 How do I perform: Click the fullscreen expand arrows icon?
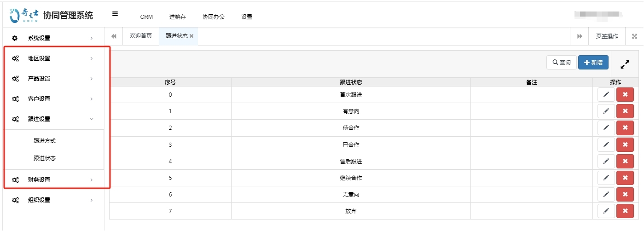click(625, 65)
